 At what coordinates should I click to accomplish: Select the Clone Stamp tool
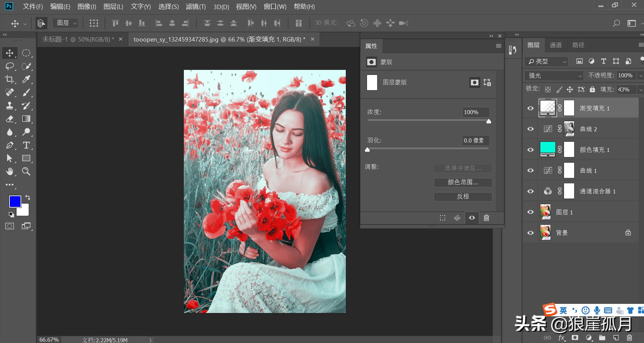coord(9,106)
